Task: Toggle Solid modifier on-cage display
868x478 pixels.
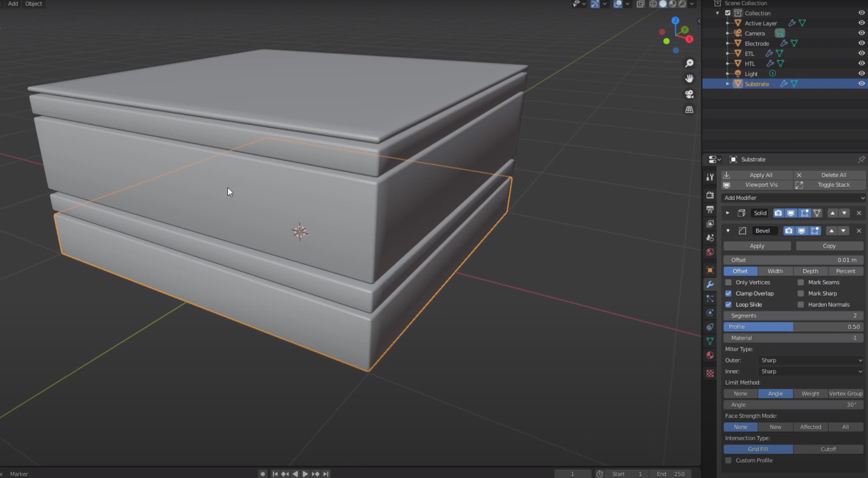Action: pos(817,213)
